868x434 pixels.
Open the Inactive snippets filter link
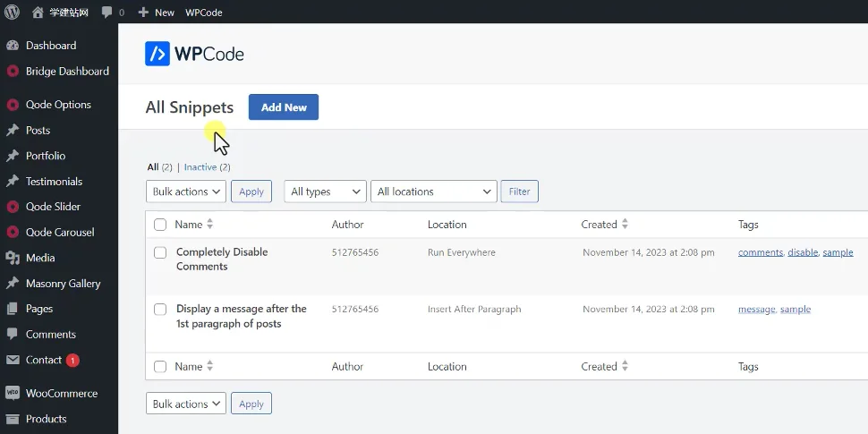[x=200, y=167]
